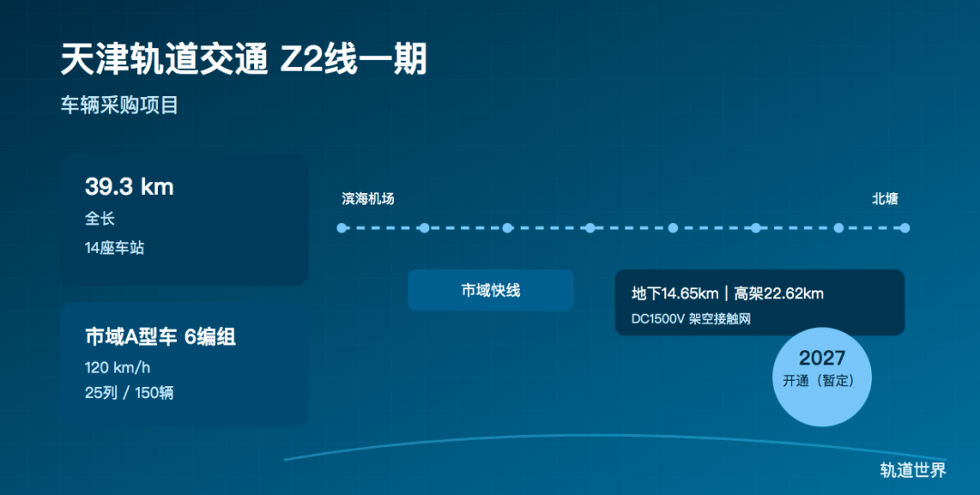Image resolution: width=980 pixels, height=495 pixels.
Task: Click the 120 km/h speed text
Action: 119,369
